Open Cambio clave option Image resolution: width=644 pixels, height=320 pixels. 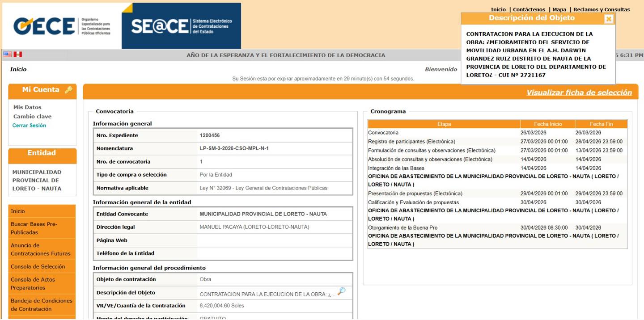pos(32,117)
